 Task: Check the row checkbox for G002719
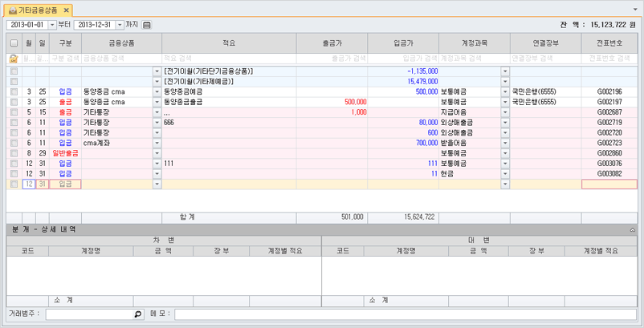[x=14, y=123]
